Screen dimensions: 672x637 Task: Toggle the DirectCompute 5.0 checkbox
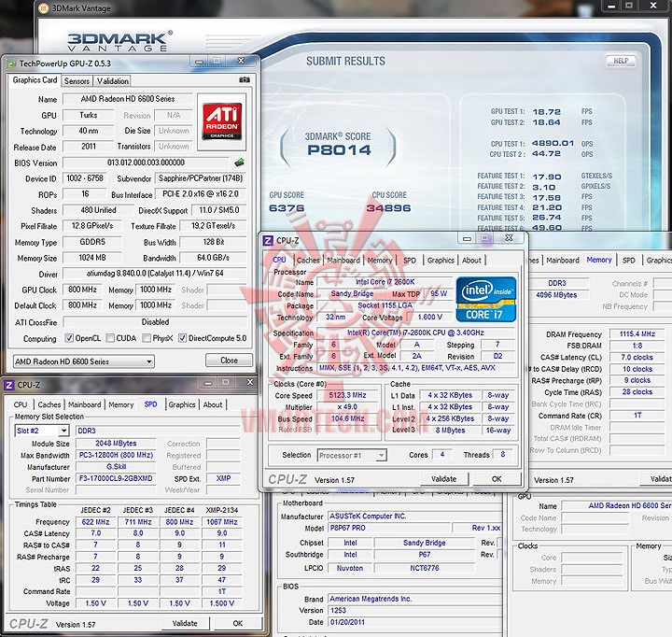(182, 338)
